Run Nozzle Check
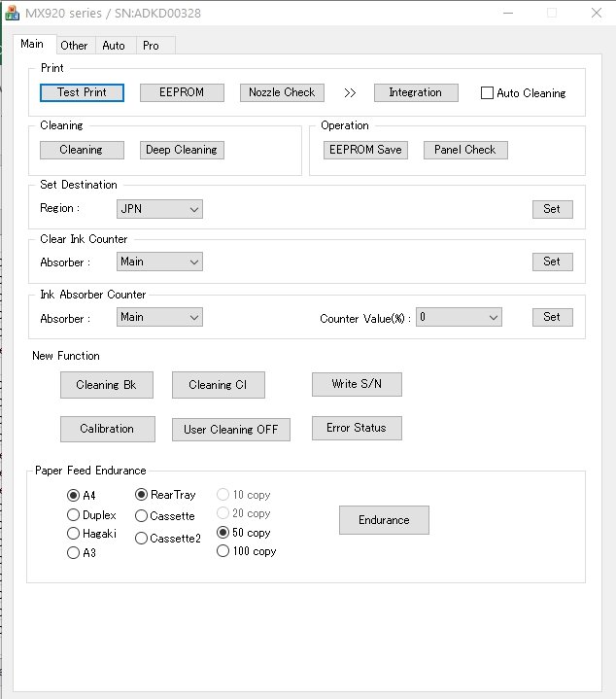This screenshot has height=699, width=616. click(282, 92)
